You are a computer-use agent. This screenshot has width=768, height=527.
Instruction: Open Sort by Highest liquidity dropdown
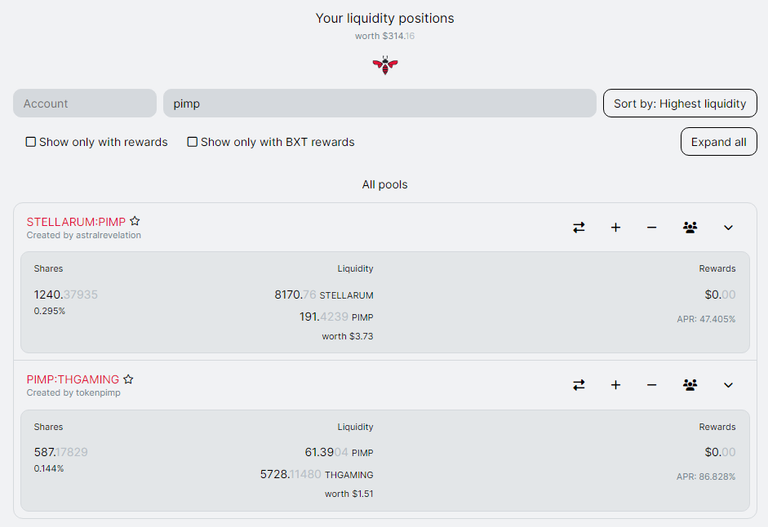tap(680, 103)
